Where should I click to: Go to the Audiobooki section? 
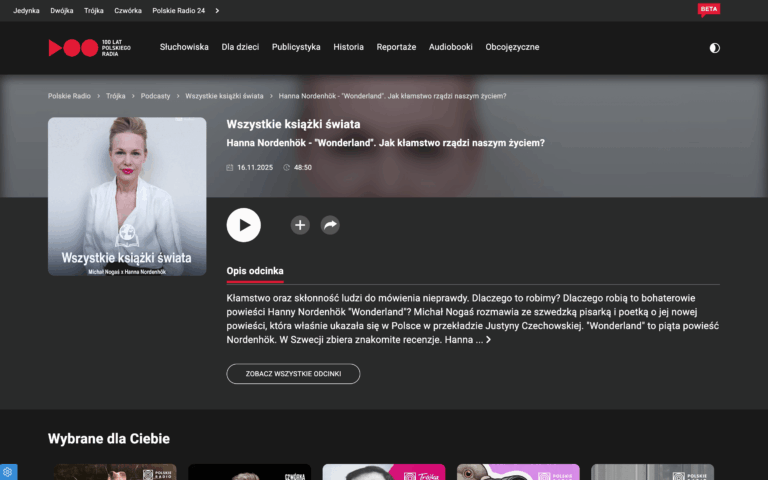click(450, 47)
